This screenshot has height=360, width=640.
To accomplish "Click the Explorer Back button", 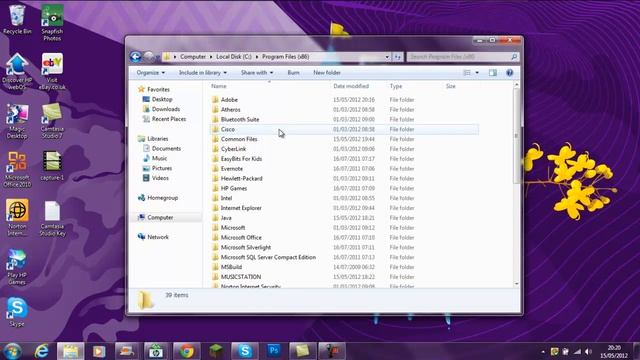I will tap(136, 57).
